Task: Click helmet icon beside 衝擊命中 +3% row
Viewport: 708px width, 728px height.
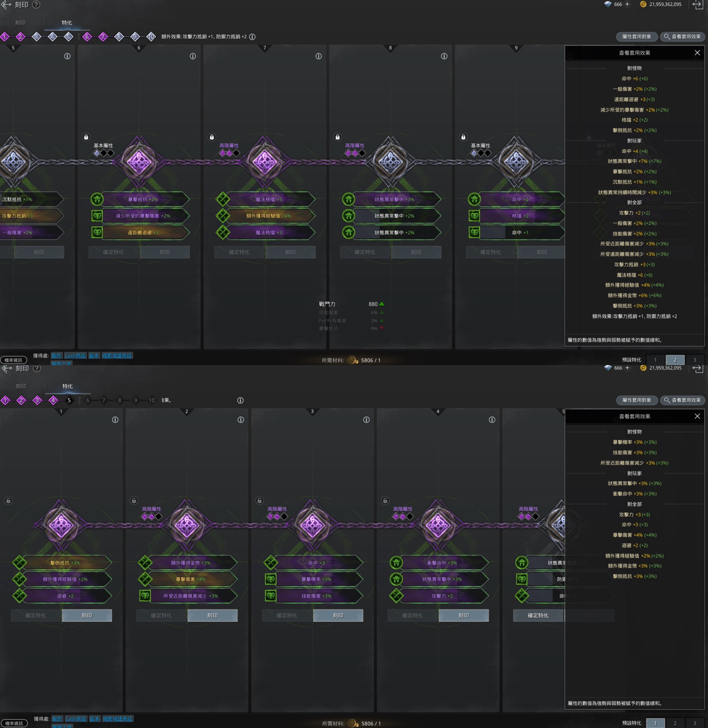Action: point(396,563)
